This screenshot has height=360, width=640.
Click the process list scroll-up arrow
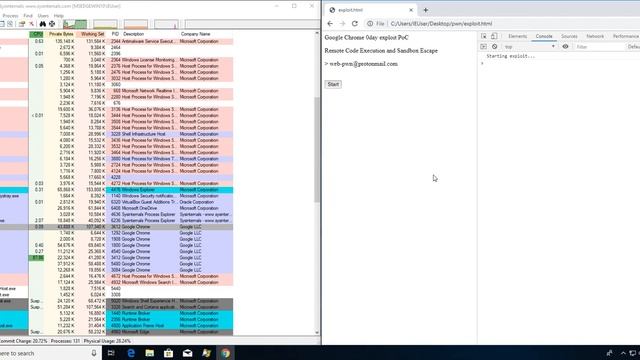coord(317,33)
